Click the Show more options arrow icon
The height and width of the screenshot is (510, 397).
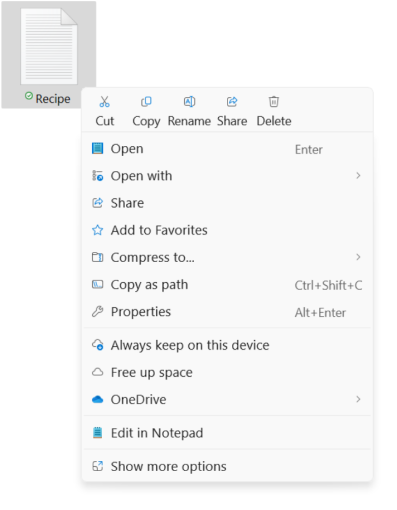(97, 466)
